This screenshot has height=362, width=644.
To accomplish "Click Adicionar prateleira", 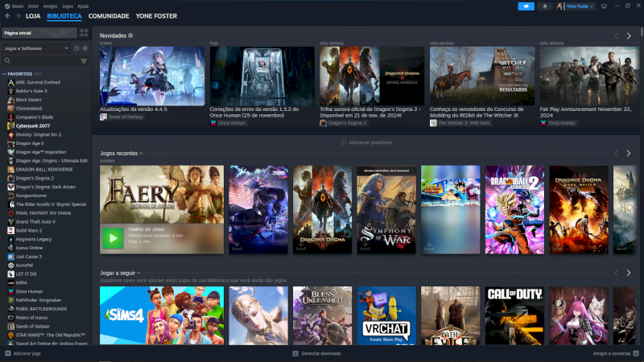I will [366, 142].
